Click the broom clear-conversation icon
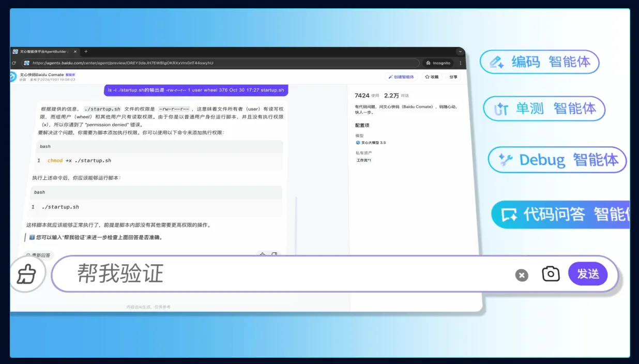Image resolution: width=639 pixels, height=364 pixels. coord(26,274)
